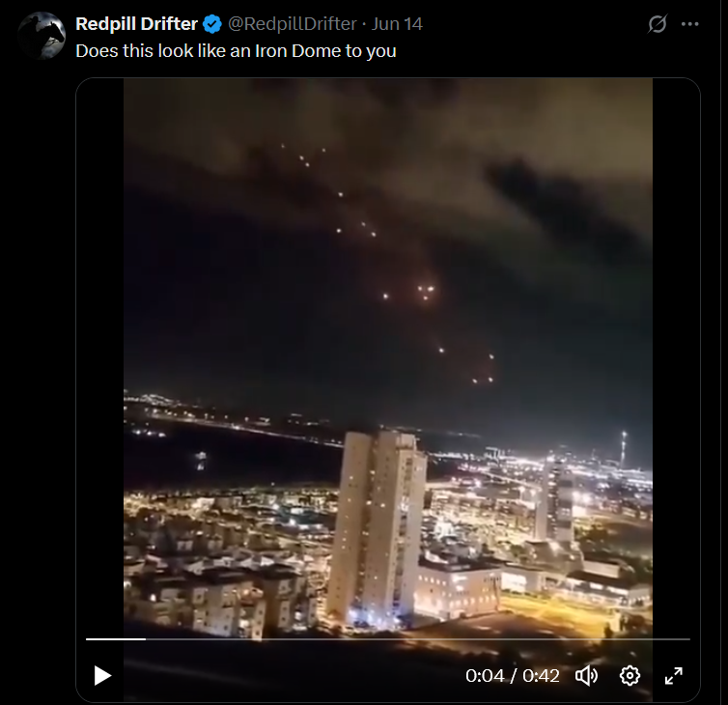Open video settings via the gear icon
728x705 pixels.
630,676
